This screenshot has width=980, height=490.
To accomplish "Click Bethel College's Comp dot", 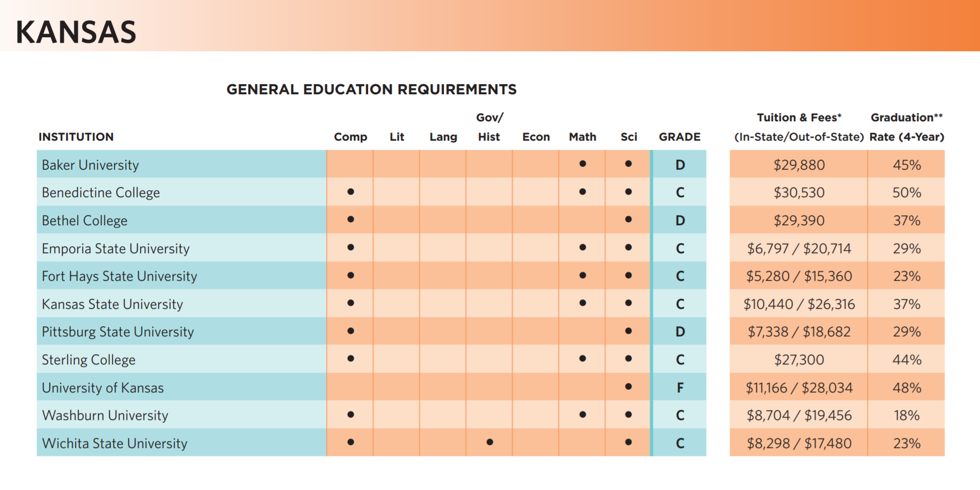I will tap(351, 219).
